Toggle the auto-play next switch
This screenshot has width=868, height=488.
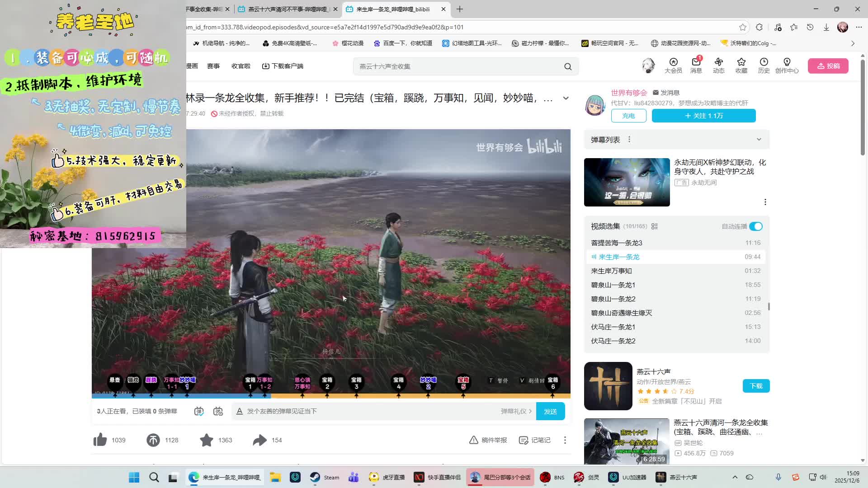pos(756,226)
